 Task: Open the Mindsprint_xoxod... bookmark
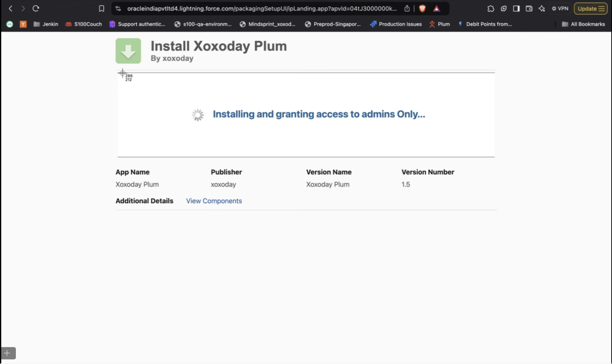click(x=268, y=24)
